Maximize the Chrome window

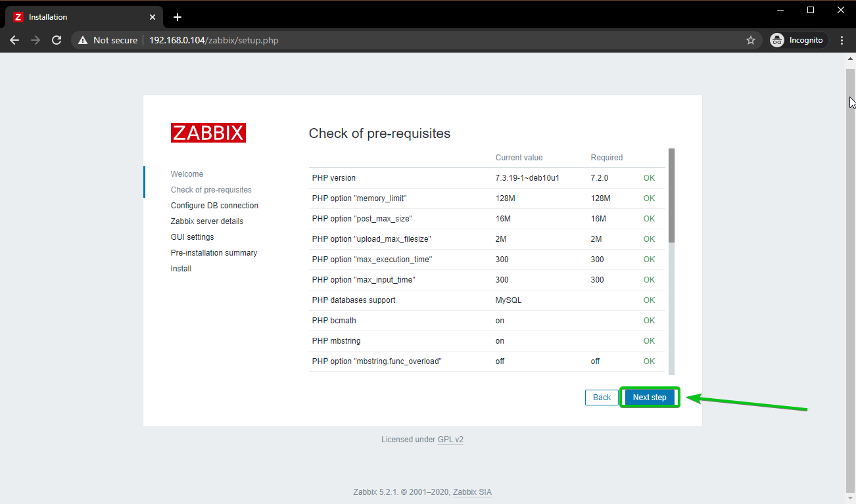pyautogui.click(x=811, y=10)
